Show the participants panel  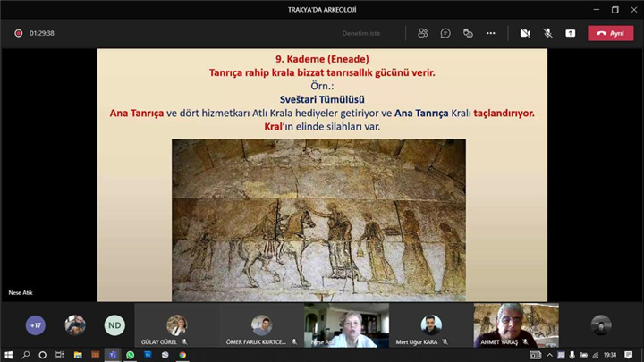click(x=422, y=33)
